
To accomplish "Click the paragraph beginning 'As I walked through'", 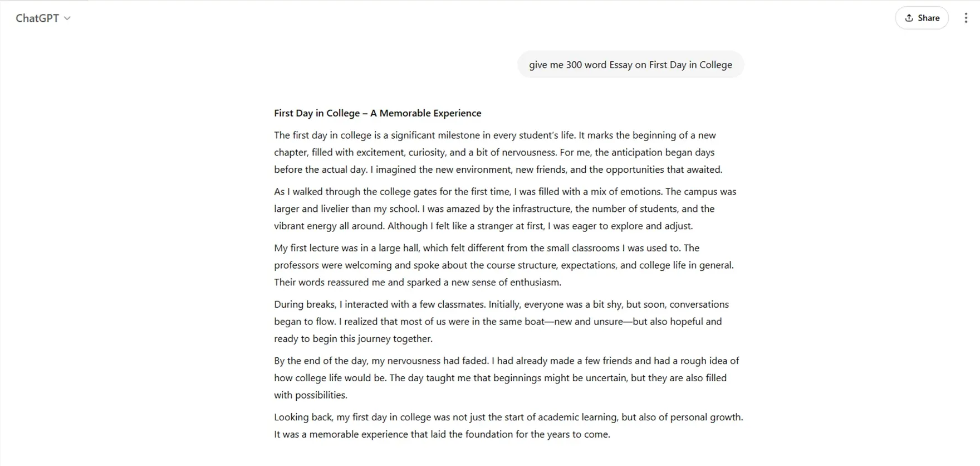I will click(x=505, y=208).
